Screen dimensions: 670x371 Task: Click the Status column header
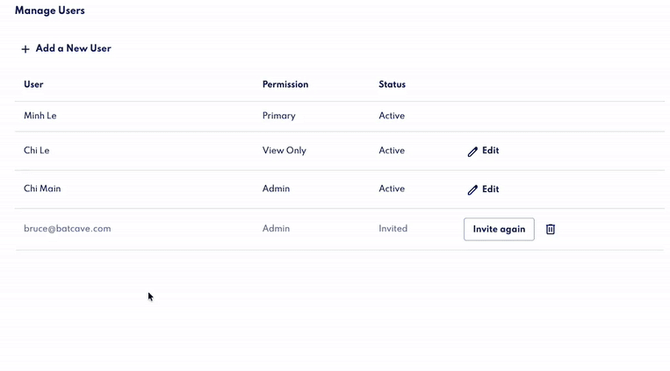pos(392,84)
